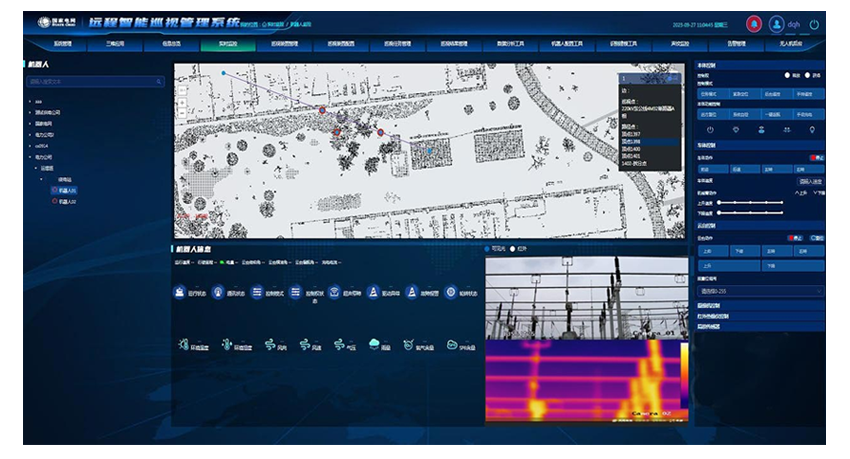The image size is (850, 459).
Task: Select the 红外 infrared radio button
Action: 513,248
